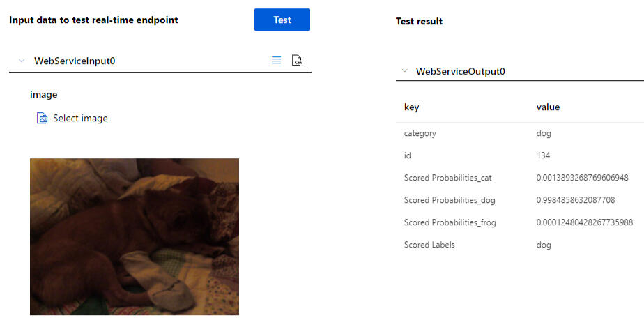Select the category row key

tap(420, 133)
